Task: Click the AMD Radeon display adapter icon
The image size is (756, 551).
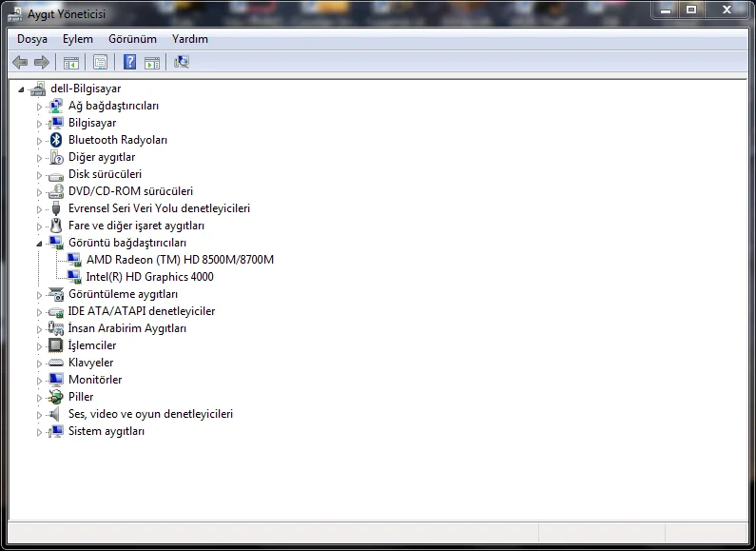Action: click(74, 260)
